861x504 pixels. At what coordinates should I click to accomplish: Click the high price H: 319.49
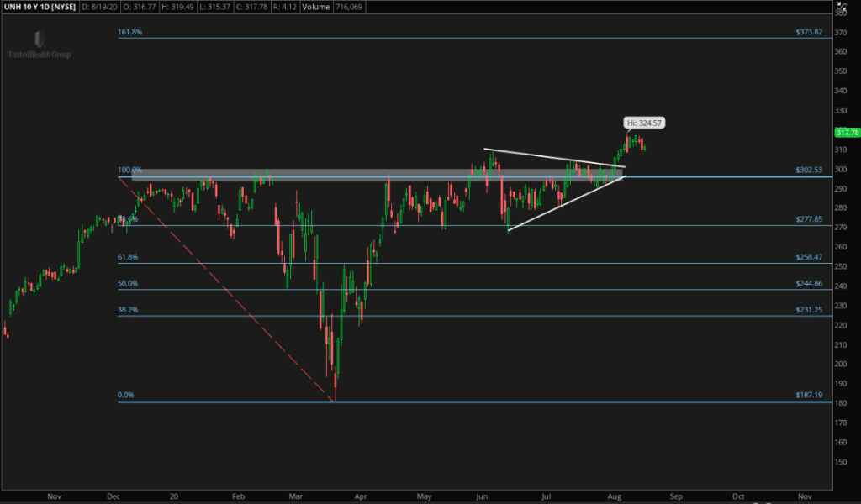pos(178,7)
